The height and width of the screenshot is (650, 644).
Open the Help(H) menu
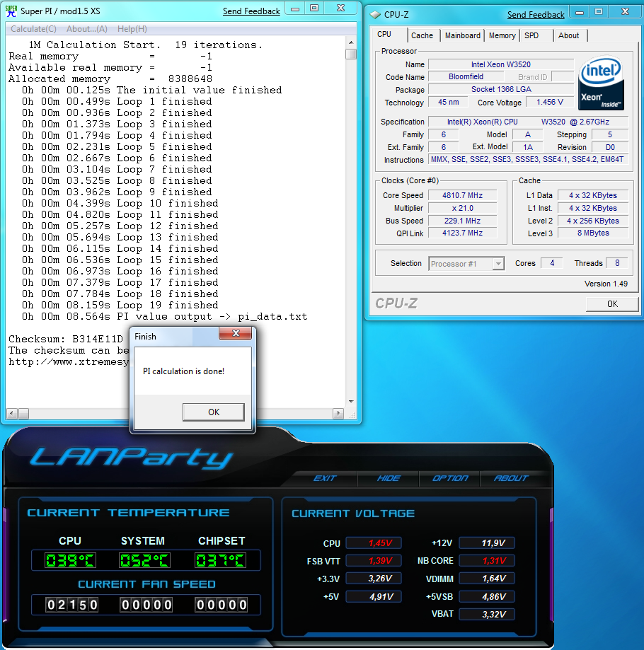[132, 29]
